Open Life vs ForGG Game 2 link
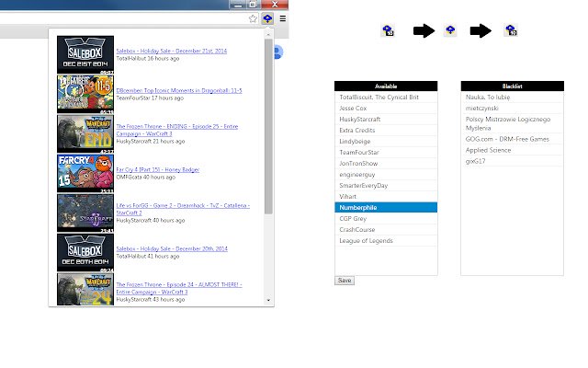The width and height of the screenshot is (588, 368). coord(183,209)
